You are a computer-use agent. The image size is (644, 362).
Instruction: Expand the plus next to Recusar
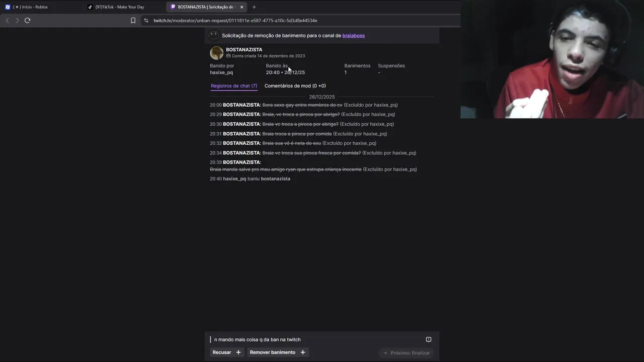(x=238, y=352)
